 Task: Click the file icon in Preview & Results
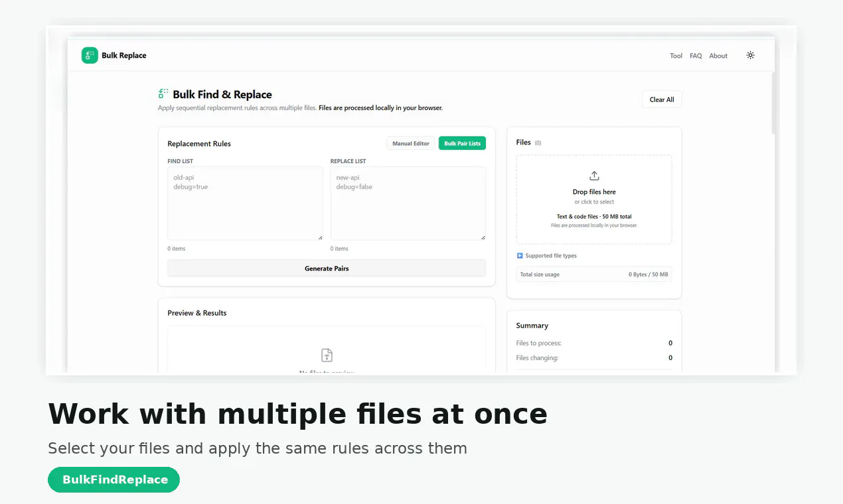(327, 355)
